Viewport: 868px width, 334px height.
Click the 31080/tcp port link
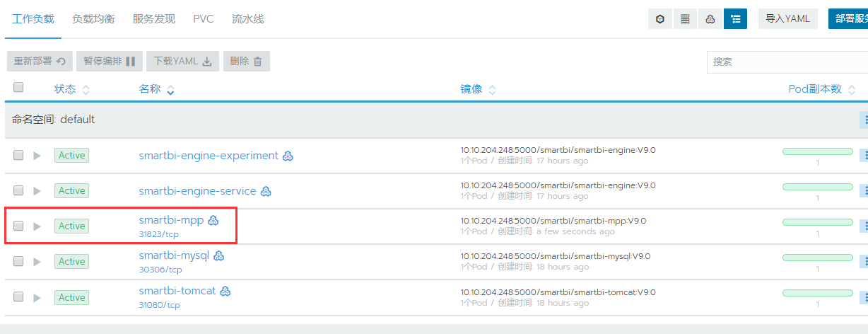(160, 305)
